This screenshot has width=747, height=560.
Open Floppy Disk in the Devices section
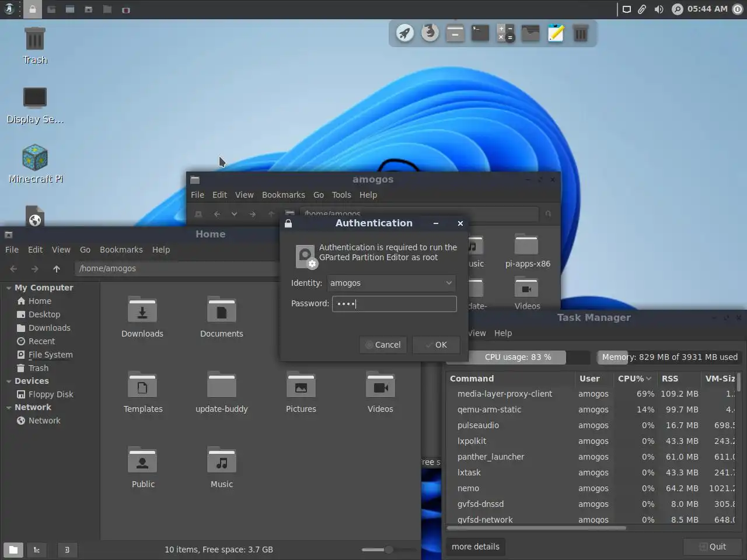pyautogui.click(x=51, y=394)
